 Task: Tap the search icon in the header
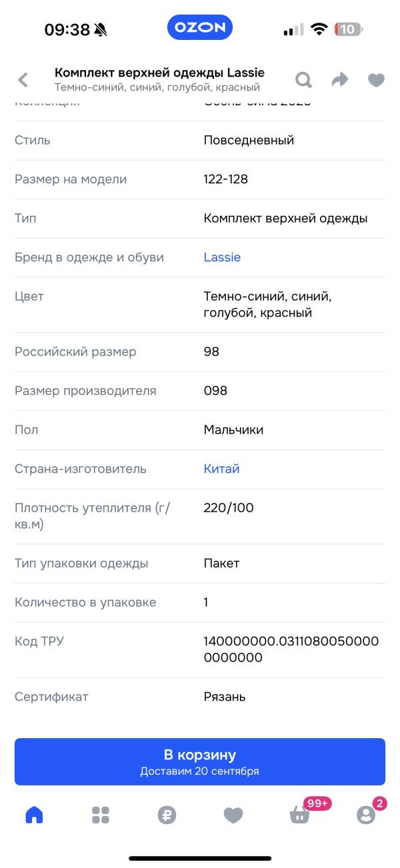click(x=303, y=79)
